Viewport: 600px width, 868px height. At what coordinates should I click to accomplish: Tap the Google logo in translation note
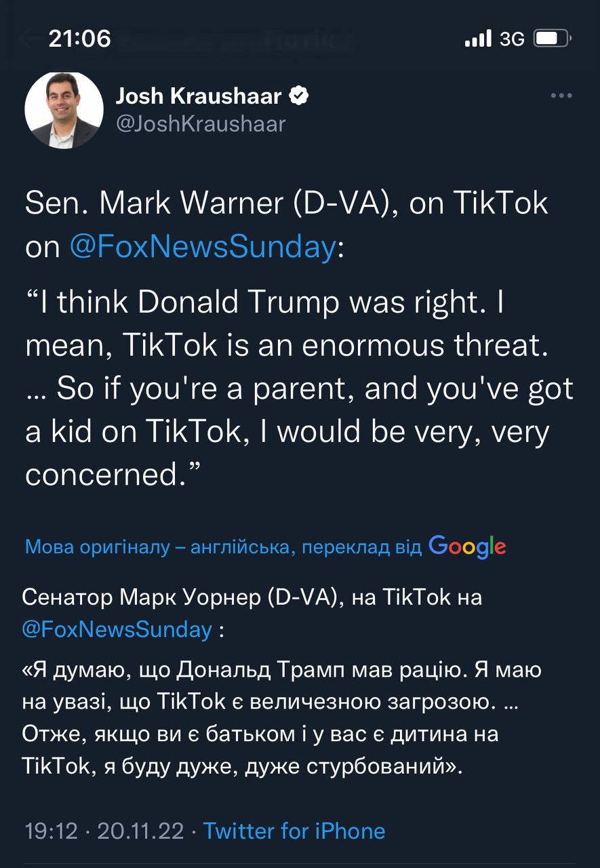467,547
